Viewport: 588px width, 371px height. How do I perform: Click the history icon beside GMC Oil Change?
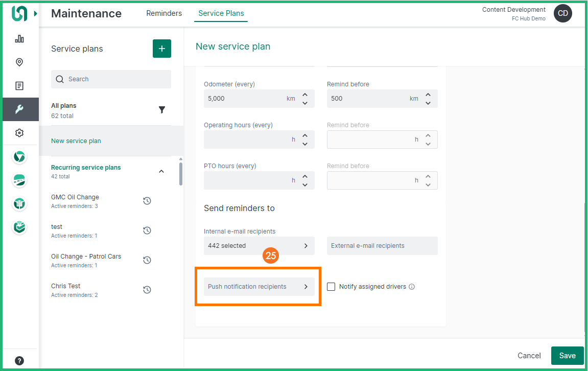click(x=147, y=201)
